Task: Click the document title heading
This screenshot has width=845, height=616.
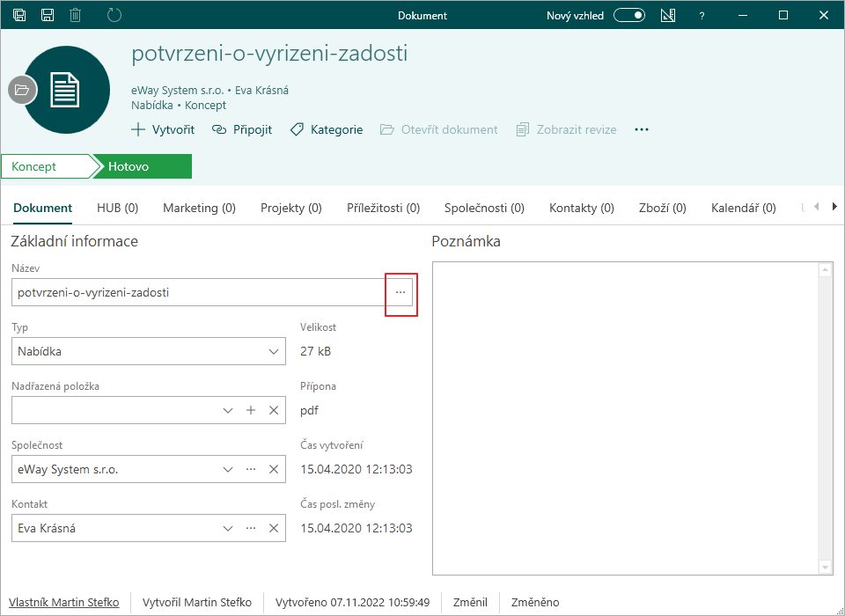Action: (x=269, y=54)
